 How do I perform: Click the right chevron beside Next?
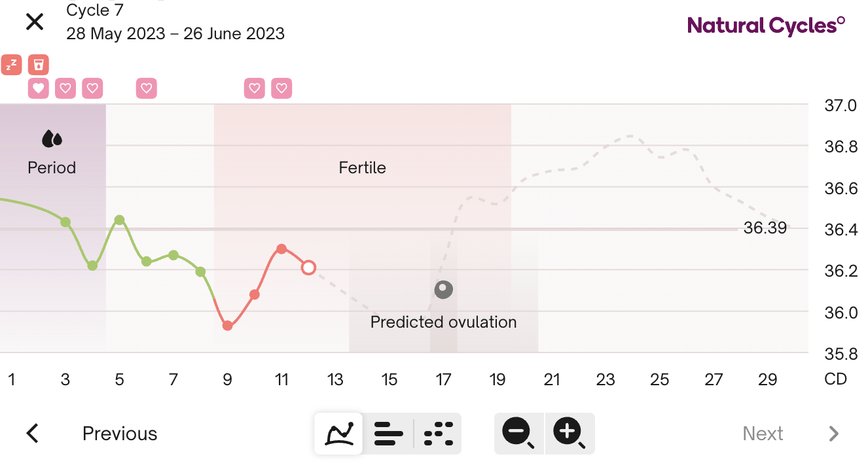833,433
